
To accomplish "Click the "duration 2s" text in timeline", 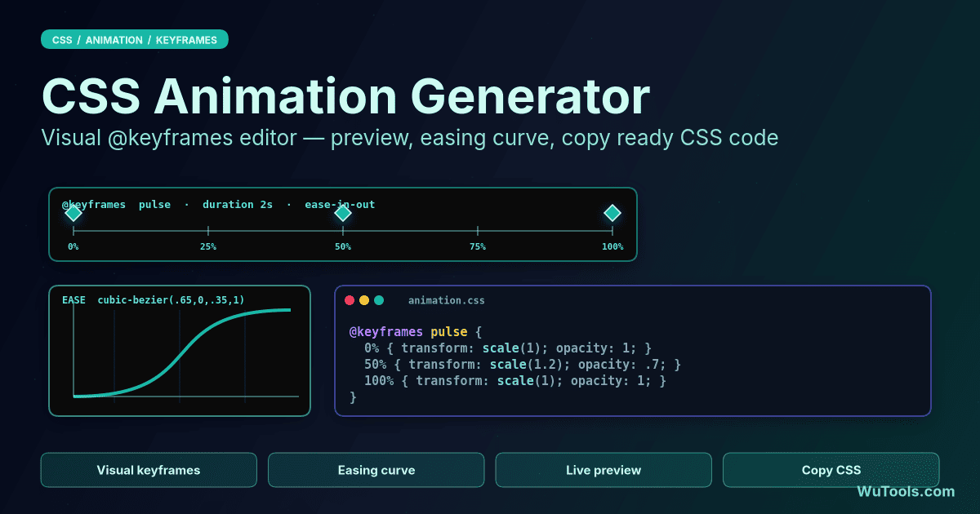I will (x=238, y=204).
